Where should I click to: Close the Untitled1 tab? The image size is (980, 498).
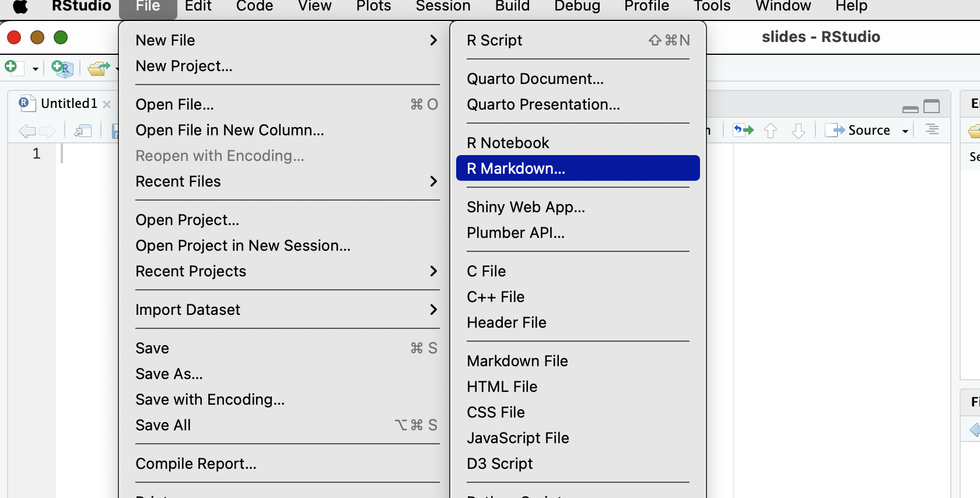pos(107,104)
